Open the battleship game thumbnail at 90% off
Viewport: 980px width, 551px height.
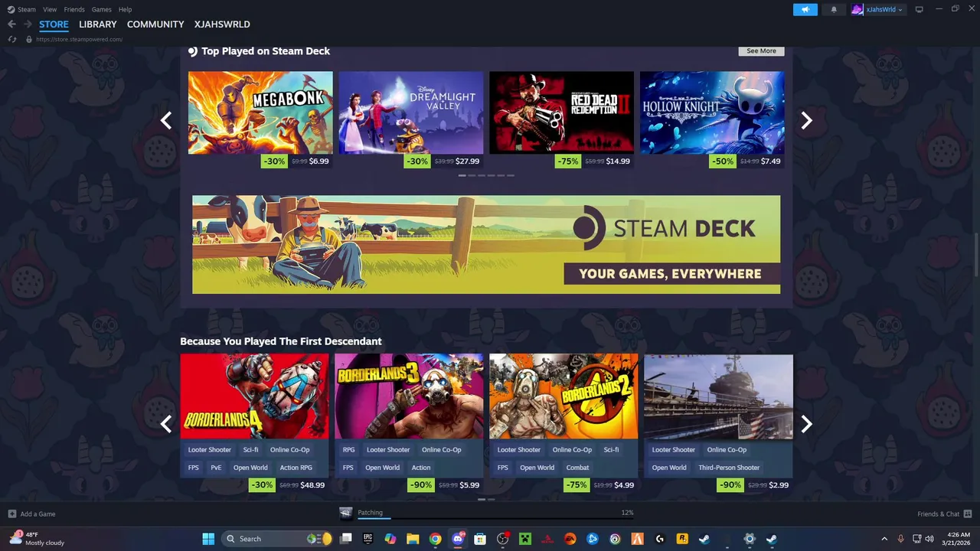click(x=718, y=396)
